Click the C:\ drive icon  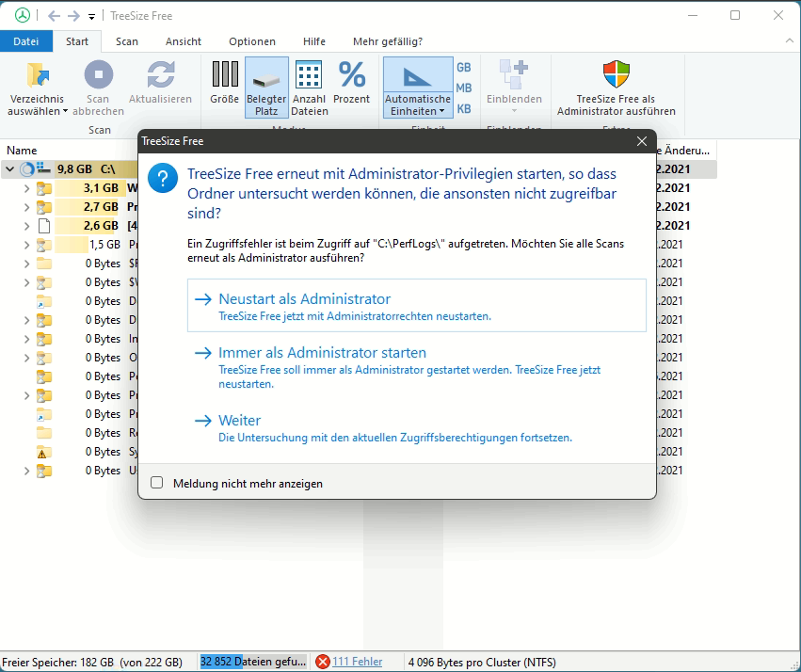[43, 168]
